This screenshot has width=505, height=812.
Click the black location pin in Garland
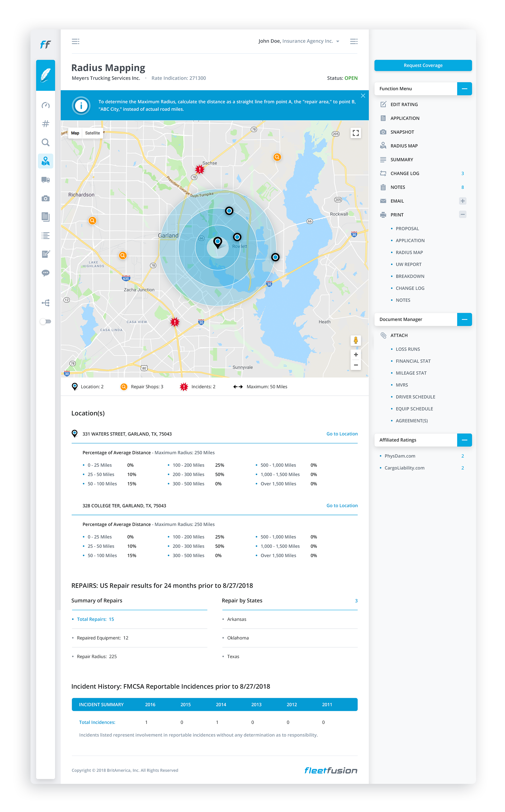click(x=218, y=243)
